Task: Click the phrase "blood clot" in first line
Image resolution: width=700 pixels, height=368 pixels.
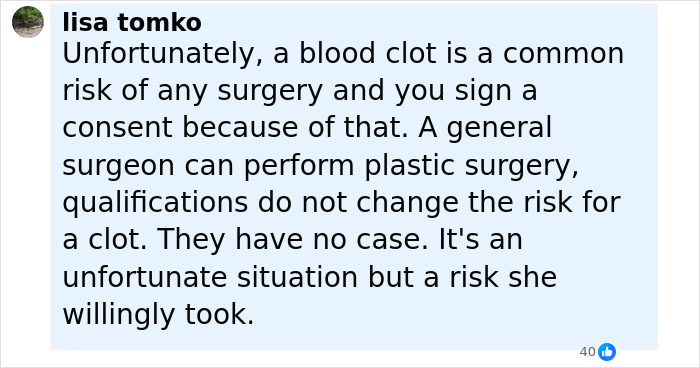Action: pos(367,54)
